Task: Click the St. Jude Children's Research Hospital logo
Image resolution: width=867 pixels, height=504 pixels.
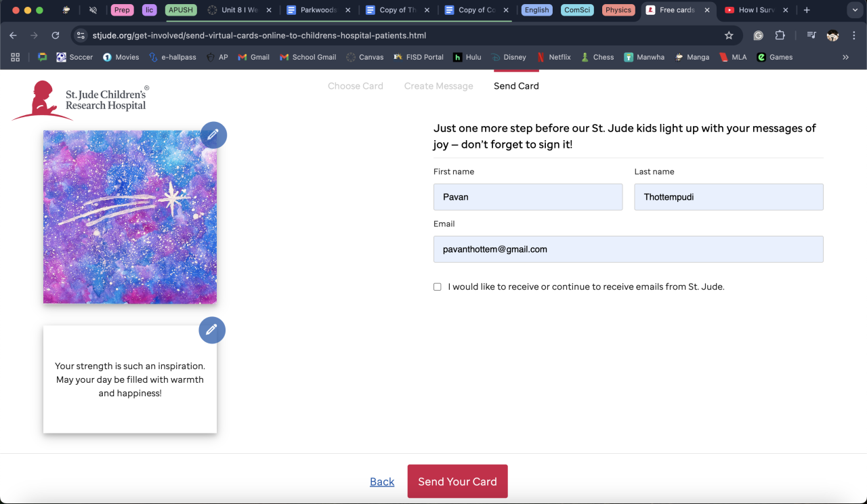Action: pos(80,100)
